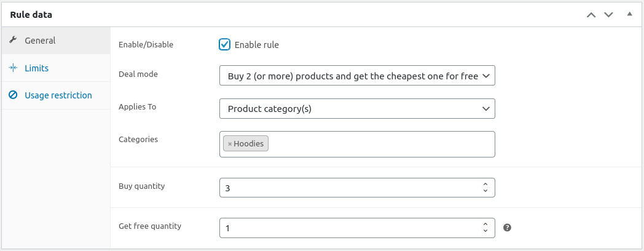This screenshot has width=644, height=251.
Task: Click the Usage restriction prohibited icon
Action: 13,95
